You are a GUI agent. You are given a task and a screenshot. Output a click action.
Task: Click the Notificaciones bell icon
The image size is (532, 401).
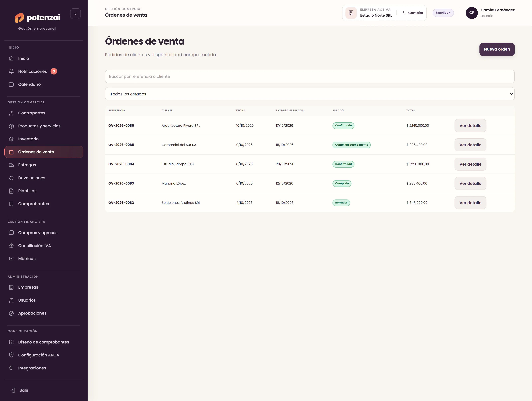(11, 71)
